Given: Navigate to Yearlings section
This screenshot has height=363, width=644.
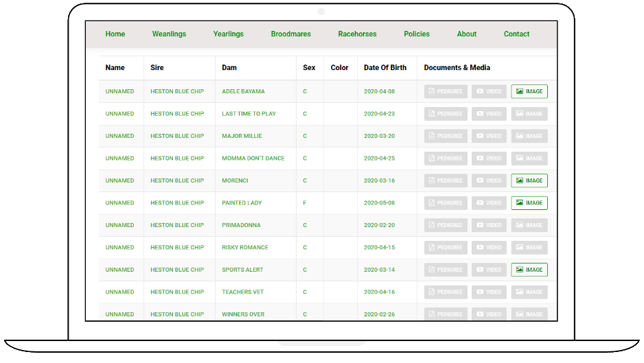Looking at the screenshot, I should [x=228, y=34].
